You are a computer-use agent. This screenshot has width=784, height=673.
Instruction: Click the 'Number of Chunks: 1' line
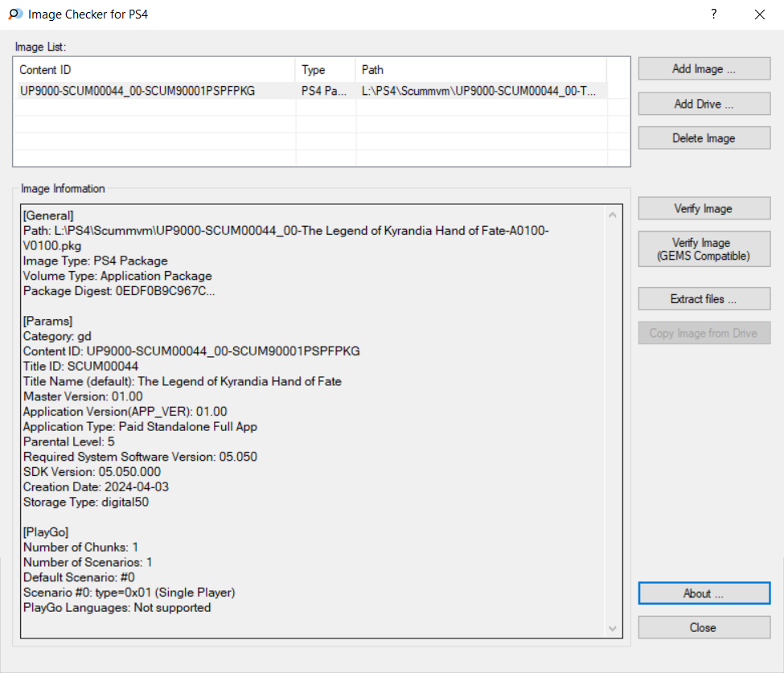click(x=81, y=547)
